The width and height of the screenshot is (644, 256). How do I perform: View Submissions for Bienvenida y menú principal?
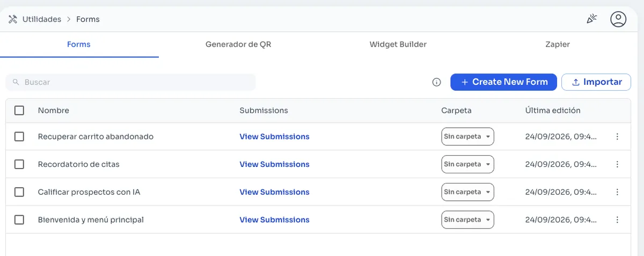[274, 220]
